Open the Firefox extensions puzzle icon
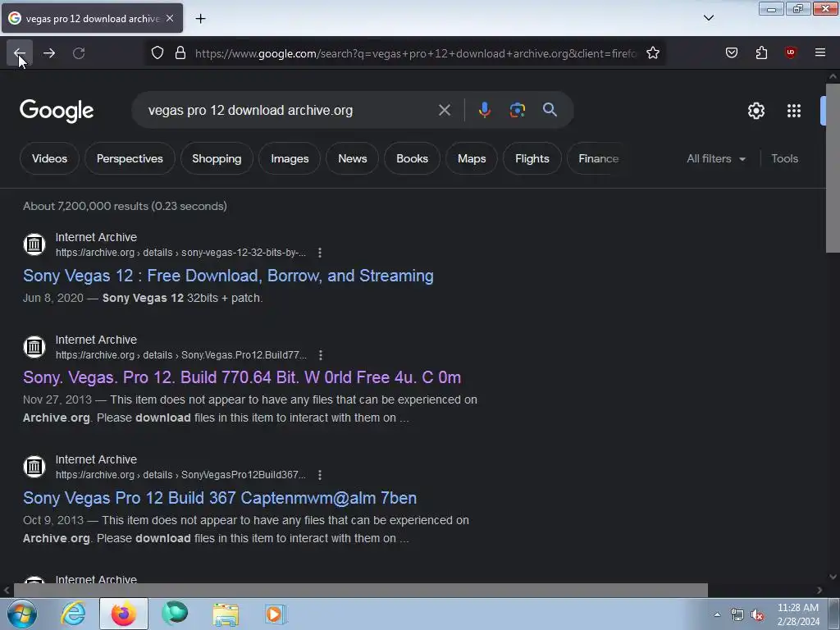840x630 pixels. (x=761, y=52)
